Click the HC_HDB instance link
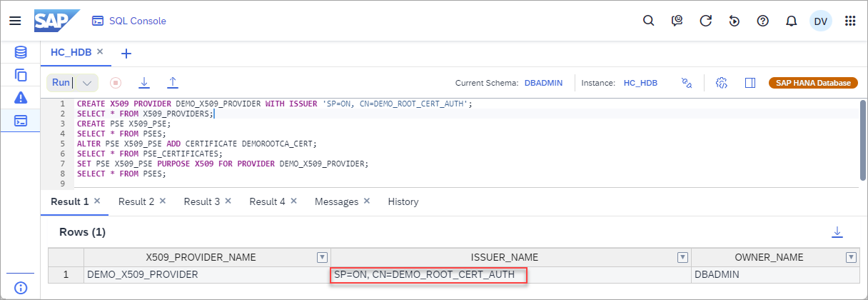 click(x=640, y=83)
